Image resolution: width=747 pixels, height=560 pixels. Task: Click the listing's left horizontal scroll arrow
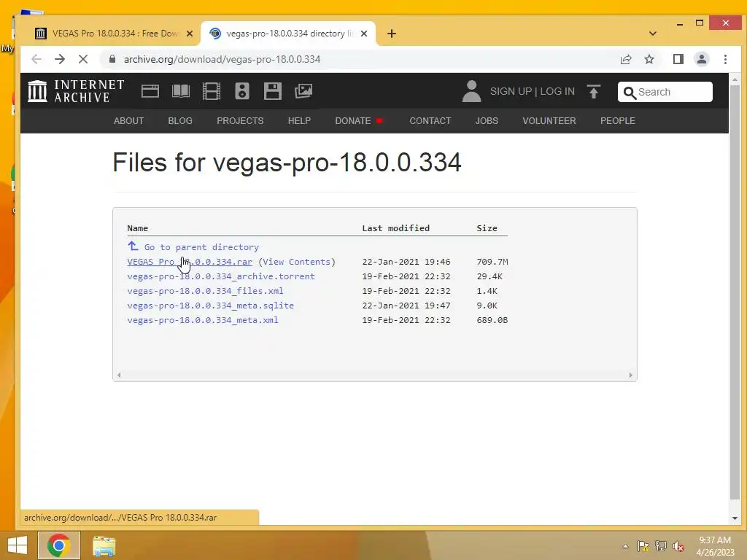[119, 376]
